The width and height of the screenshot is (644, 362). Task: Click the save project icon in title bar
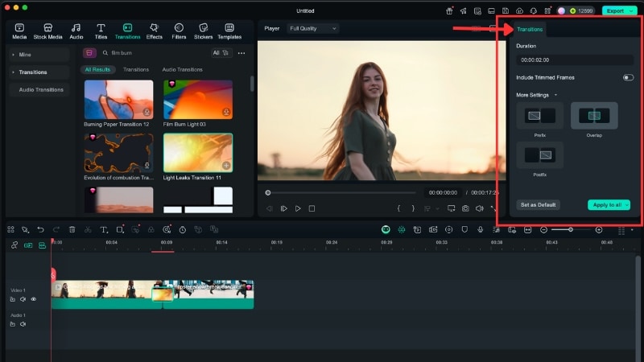pos(506,11)
